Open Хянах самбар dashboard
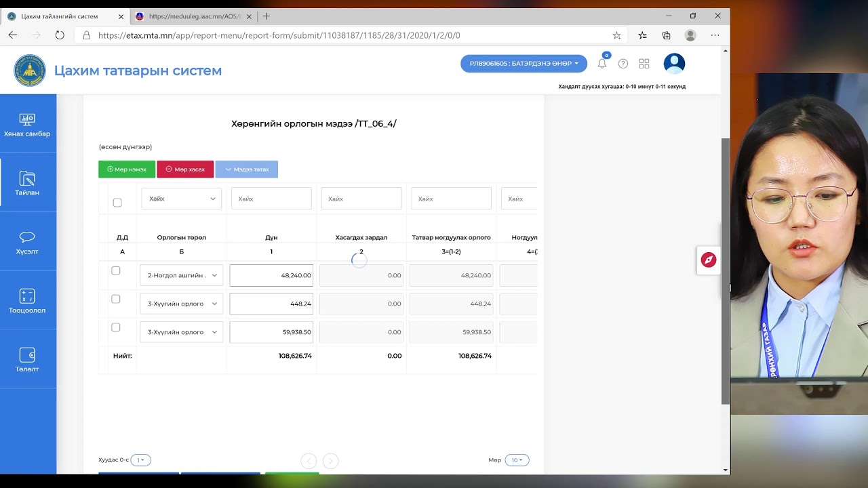The height and width of the screenshot is (488, 868). (27, 125)
